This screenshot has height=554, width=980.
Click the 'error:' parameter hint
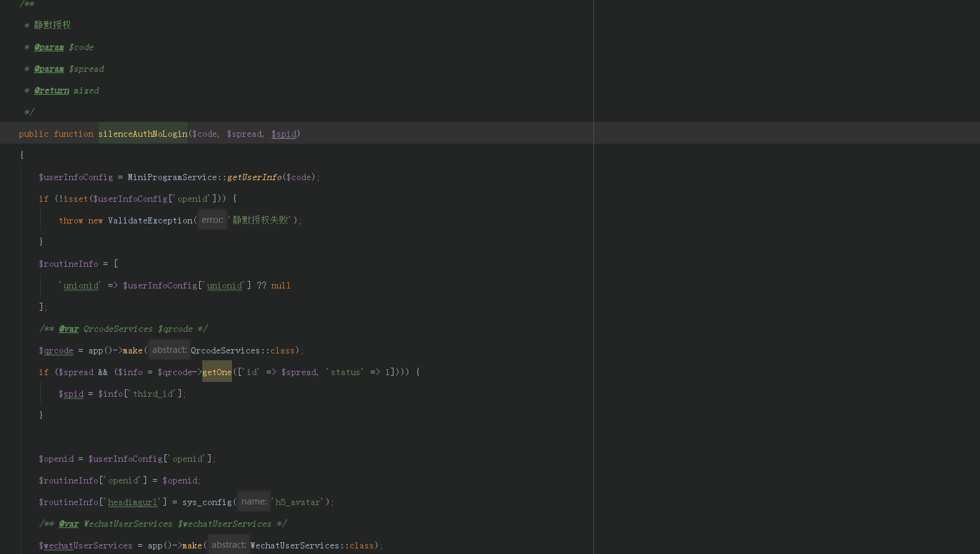tap(213, 220)
